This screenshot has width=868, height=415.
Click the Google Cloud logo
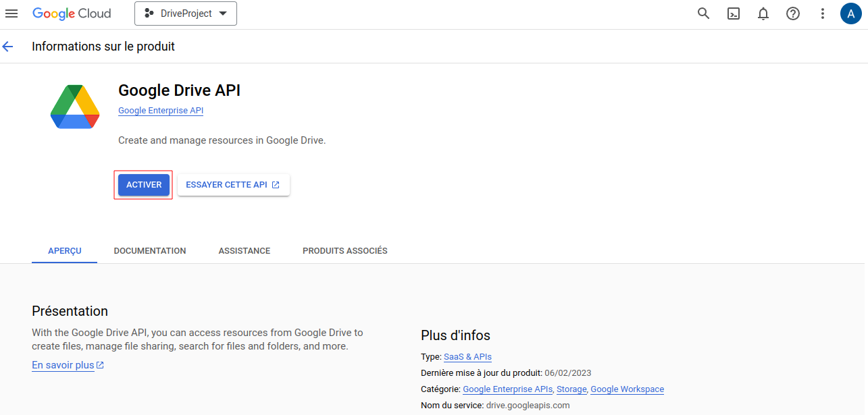tap(72, 13)
